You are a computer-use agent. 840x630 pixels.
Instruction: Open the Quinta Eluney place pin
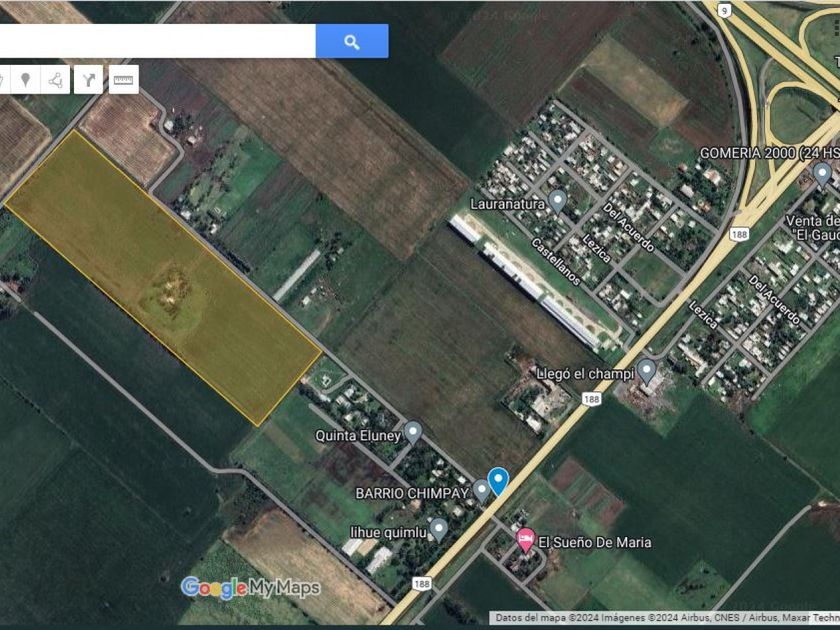[x=412, y=433]
